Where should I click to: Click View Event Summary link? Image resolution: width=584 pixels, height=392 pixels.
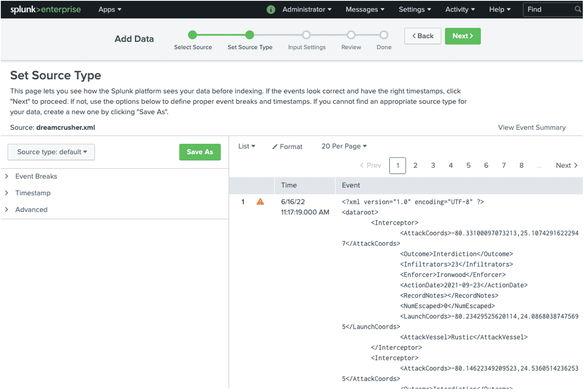tap(532, 128)
